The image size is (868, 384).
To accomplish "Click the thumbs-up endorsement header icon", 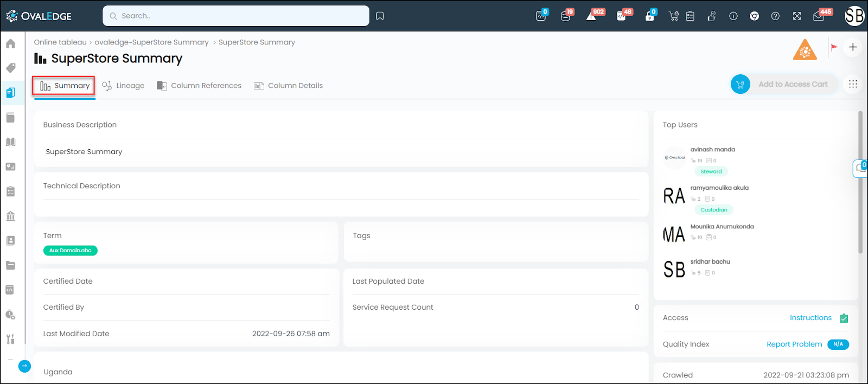I will [711, 16].
